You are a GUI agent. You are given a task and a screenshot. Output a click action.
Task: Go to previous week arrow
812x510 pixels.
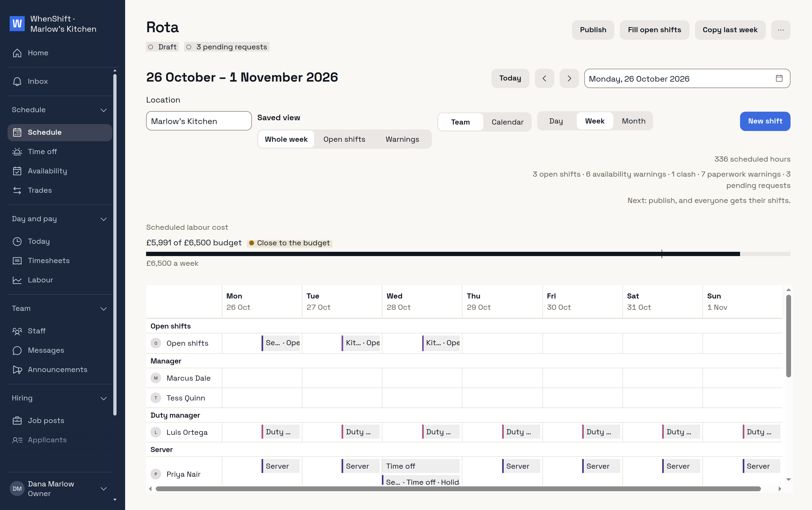544,79
